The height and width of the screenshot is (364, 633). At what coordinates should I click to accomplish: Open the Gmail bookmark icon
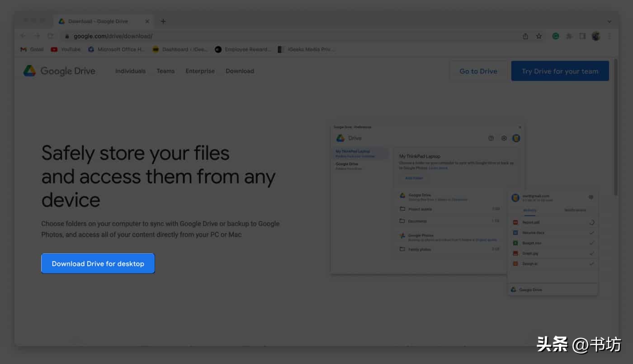click(24, 49)
